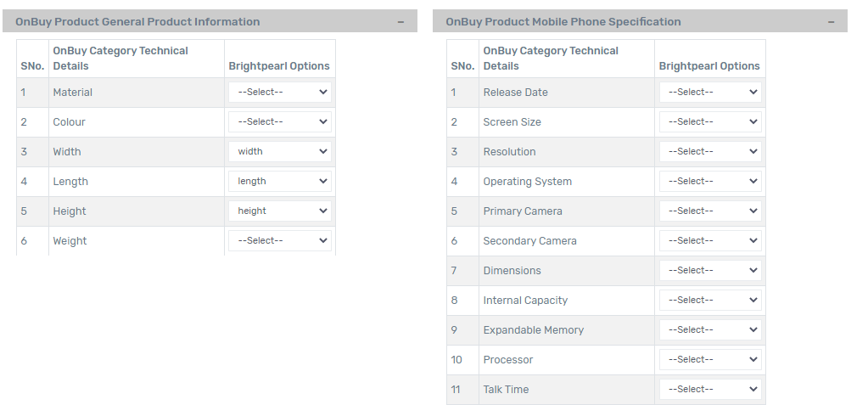Change the Length dropdown selection
868x405 pixels.
(x=279, y=182)
